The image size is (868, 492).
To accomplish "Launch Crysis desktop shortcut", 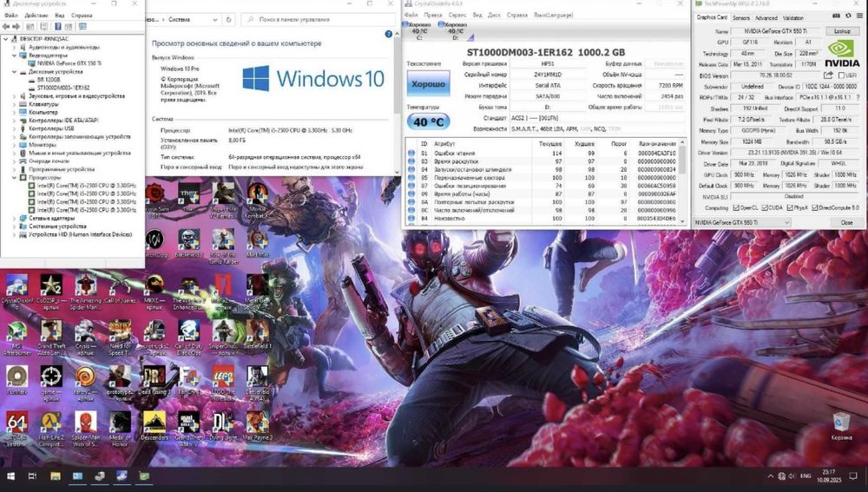I will 85,338.
